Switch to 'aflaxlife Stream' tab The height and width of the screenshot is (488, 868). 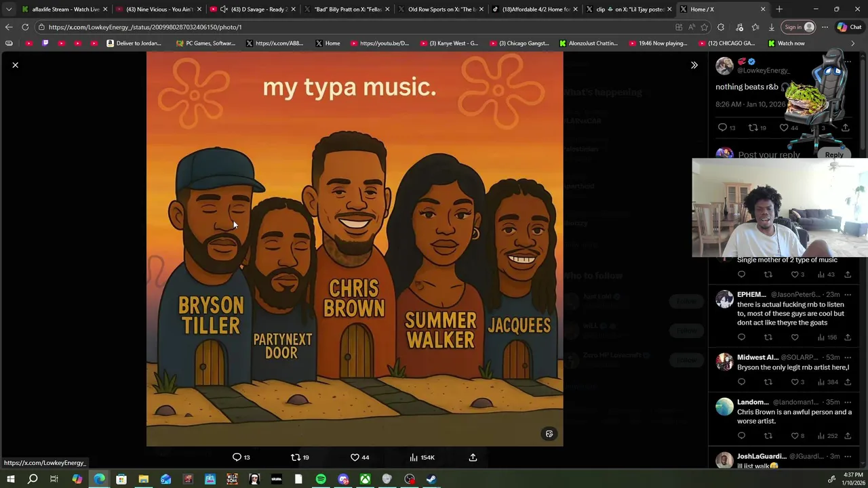click(x=64, y=9)
